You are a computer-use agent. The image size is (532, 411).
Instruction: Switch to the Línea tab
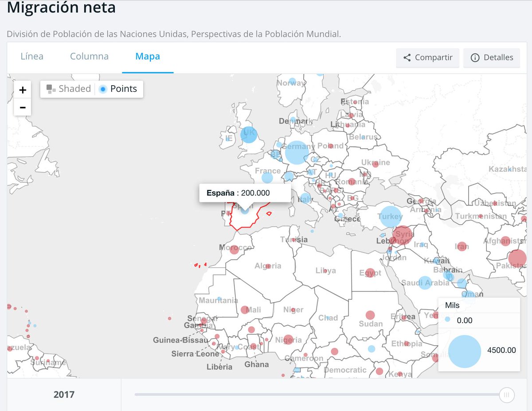pos(32,57)
